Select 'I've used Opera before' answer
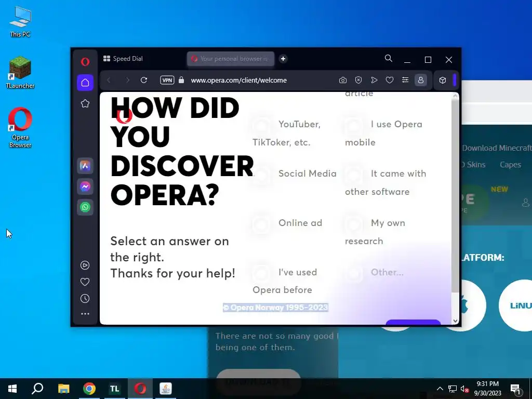This screenshot has width=532, height=399. point(284,281)
